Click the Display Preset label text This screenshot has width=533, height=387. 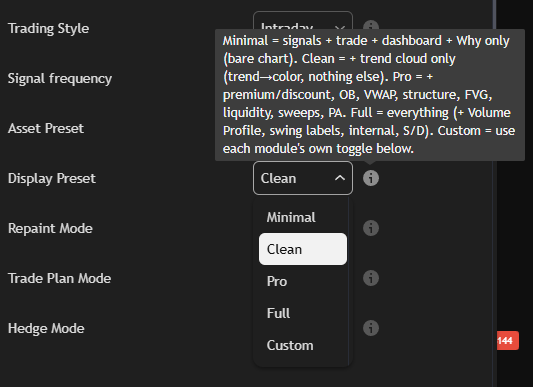coord(52,179)
